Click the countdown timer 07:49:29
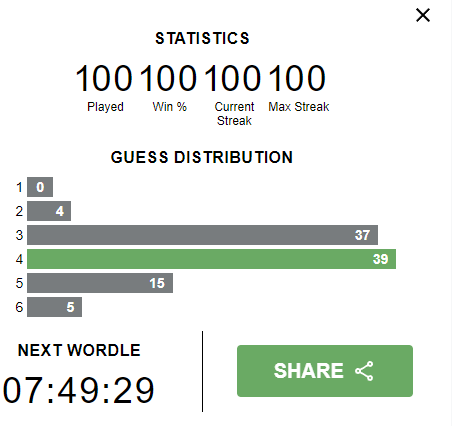 click(79, 390)
